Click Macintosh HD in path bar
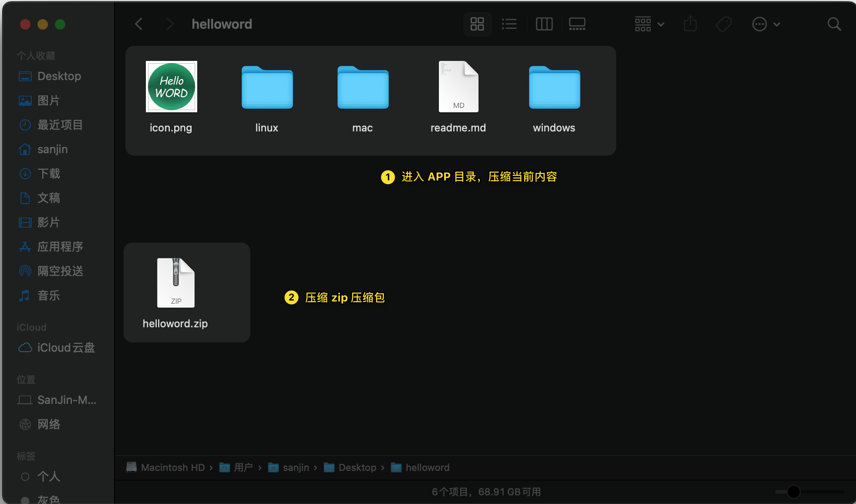Screen dimensions: 856x504 tap(172, 467)
